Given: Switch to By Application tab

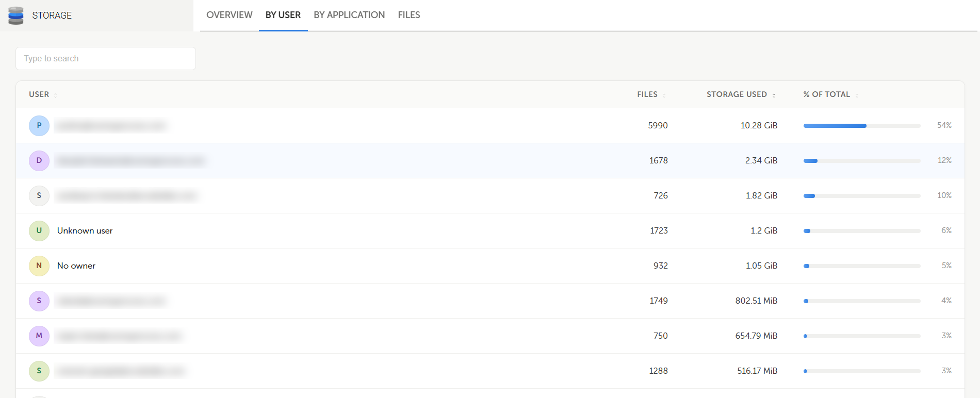Looking at the screenshot, I should coord(349,15).
